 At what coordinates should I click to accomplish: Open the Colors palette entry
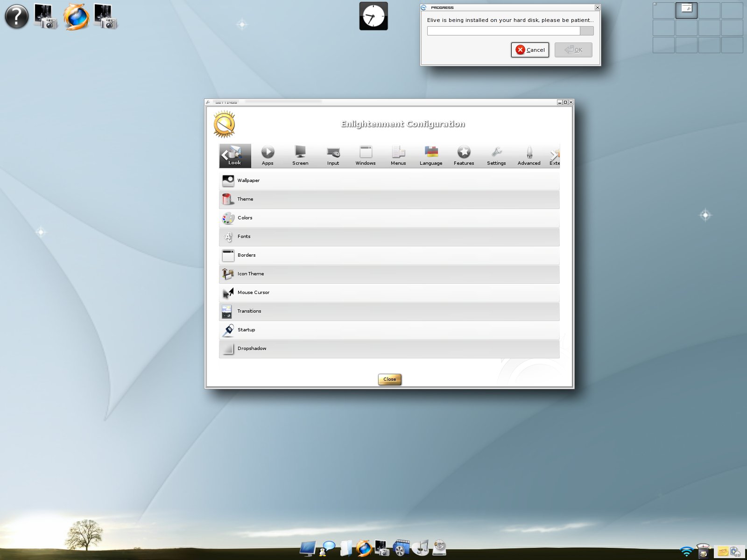tap(389, 218)
